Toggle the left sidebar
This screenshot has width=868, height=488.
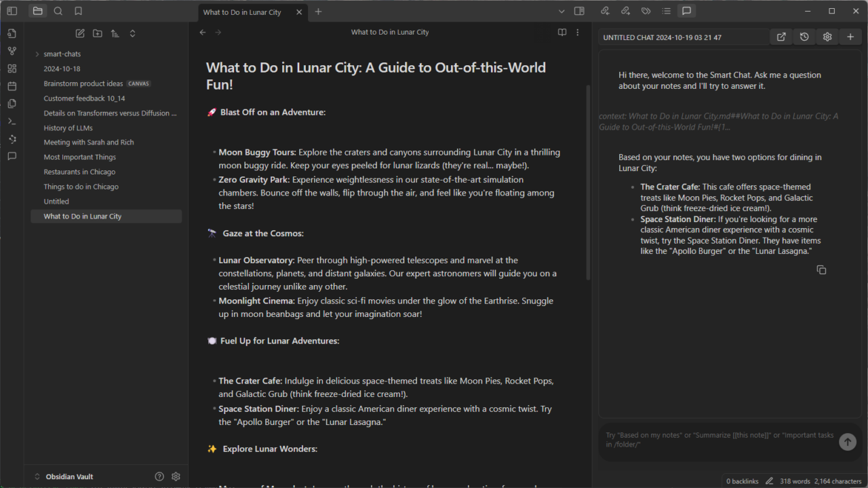pos(12,11)
